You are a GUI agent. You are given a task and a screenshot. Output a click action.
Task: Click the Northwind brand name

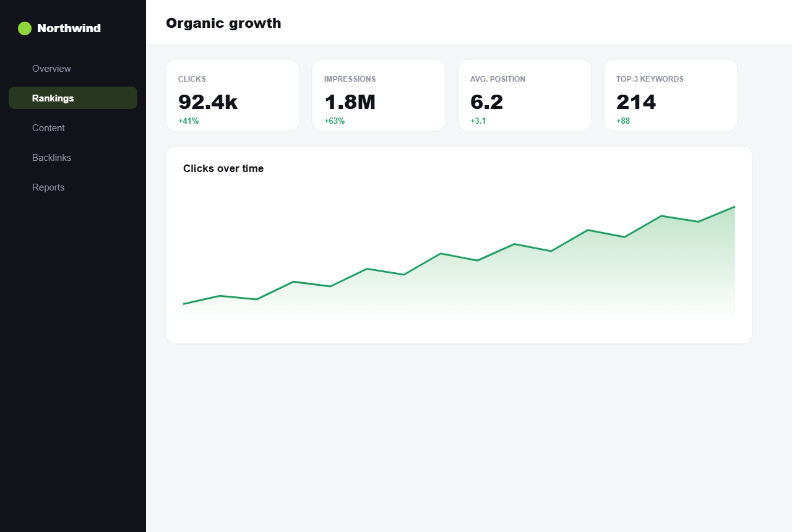coord(69,28)
